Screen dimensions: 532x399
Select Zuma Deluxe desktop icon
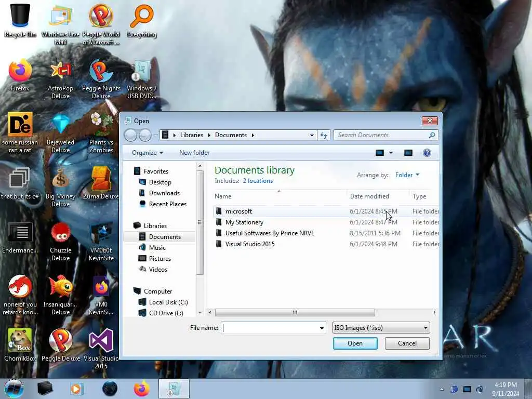tap(101, 183)
